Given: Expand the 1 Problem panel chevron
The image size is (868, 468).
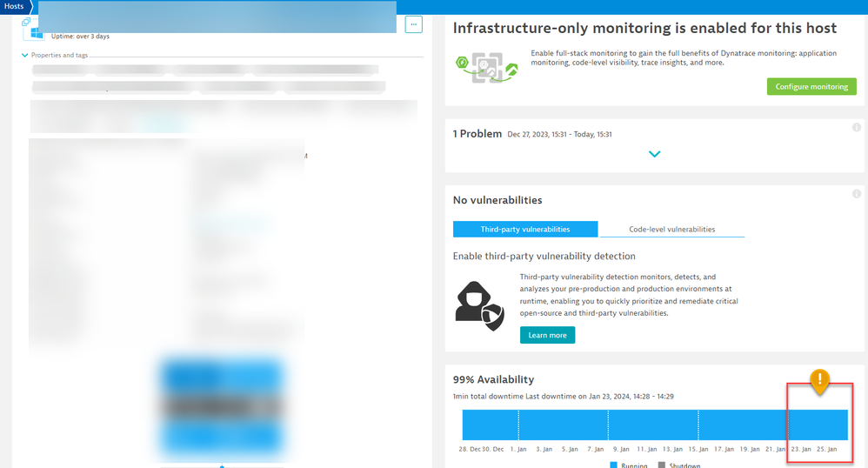Looking at the screenshot, I should coord(655,154).
